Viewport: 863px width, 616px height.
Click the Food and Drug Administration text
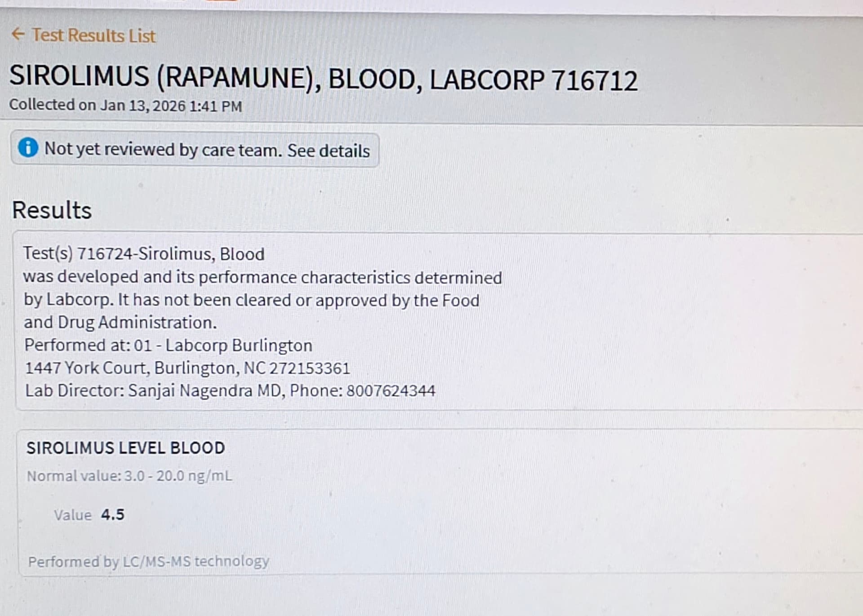120,323
